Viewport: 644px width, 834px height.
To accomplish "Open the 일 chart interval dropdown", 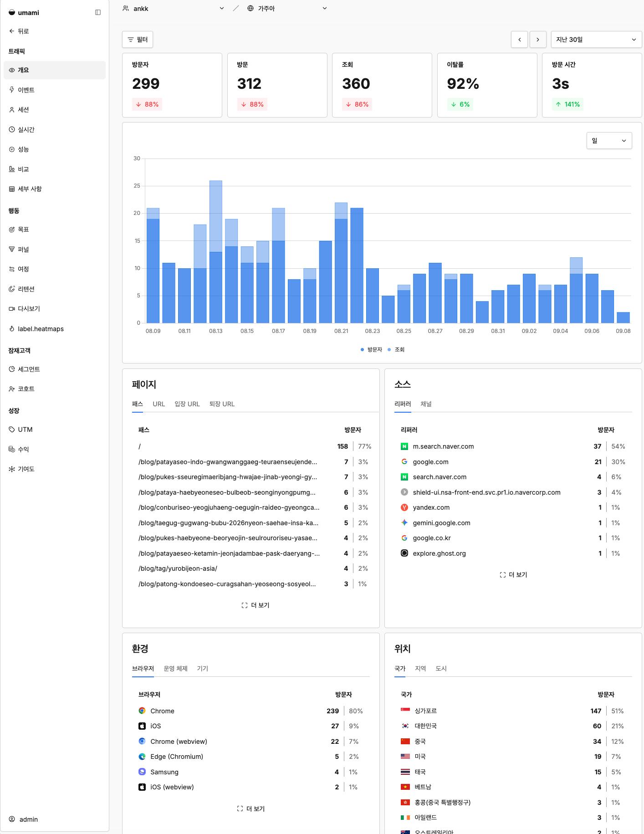I will (x=609, y=141).
